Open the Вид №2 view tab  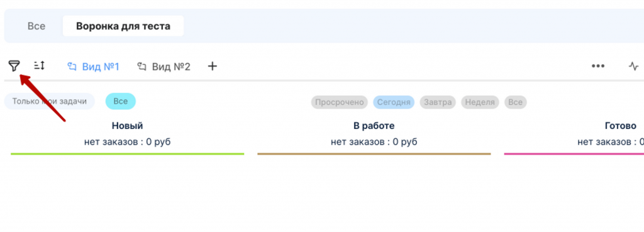point(164,67)
